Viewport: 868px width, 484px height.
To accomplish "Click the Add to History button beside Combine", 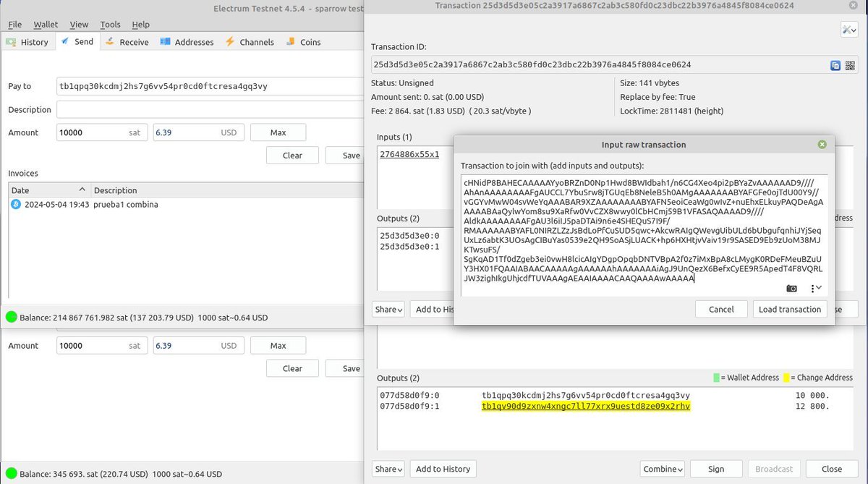I will pyautogui.click(x=443, y=469).
